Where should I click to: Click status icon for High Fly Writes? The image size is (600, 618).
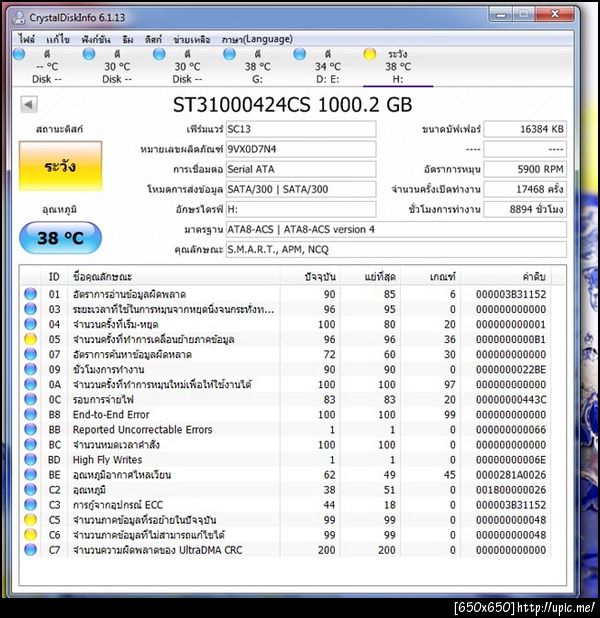click(x=30, y=460)
